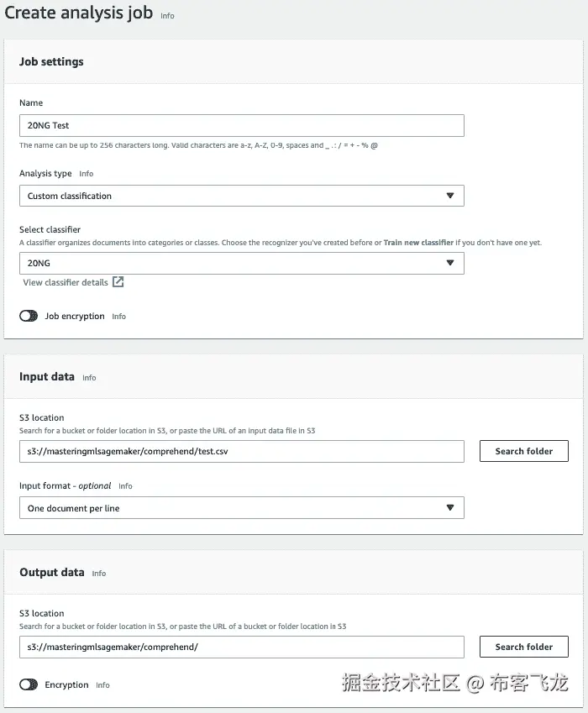Screen dimensions: 588x713
Task: Open the Analysis type dropdown
Action: (x=241, y=196)
